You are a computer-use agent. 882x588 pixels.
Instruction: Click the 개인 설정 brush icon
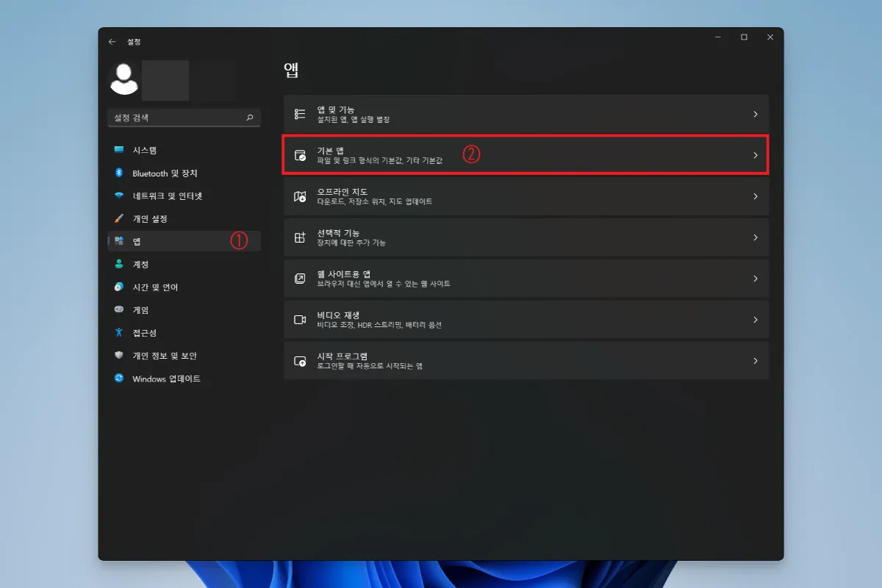tap(120, 218)
